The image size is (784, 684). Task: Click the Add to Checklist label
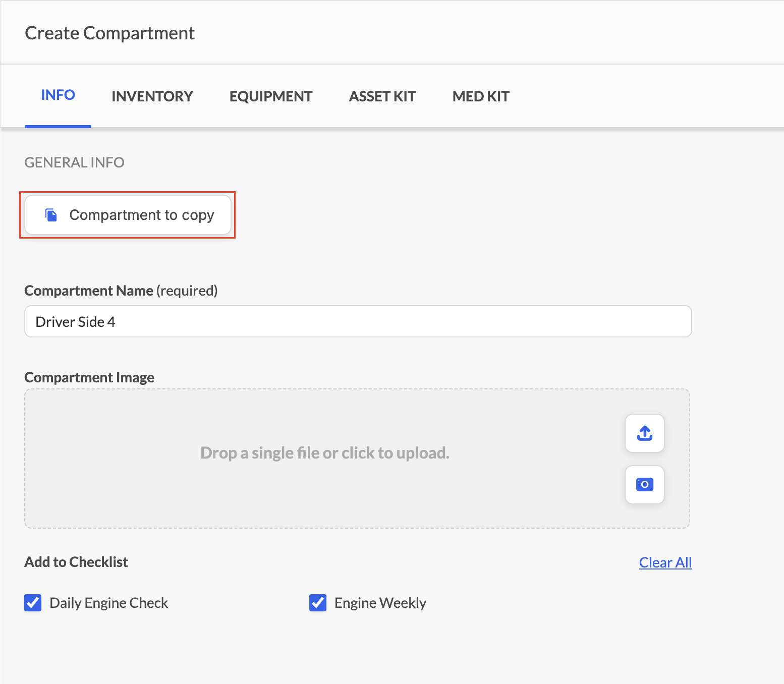tap(76, 562)
